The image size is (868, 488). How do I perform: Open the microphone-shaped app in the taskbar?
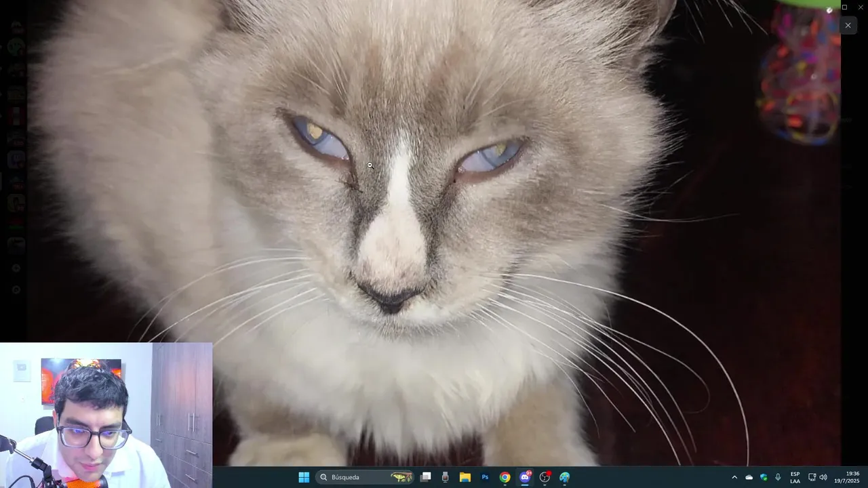click(x=445, y=477)
